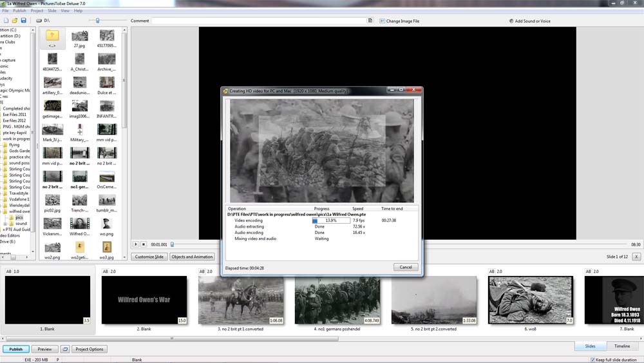Click the preview Stop button

[x=144, y=244]
